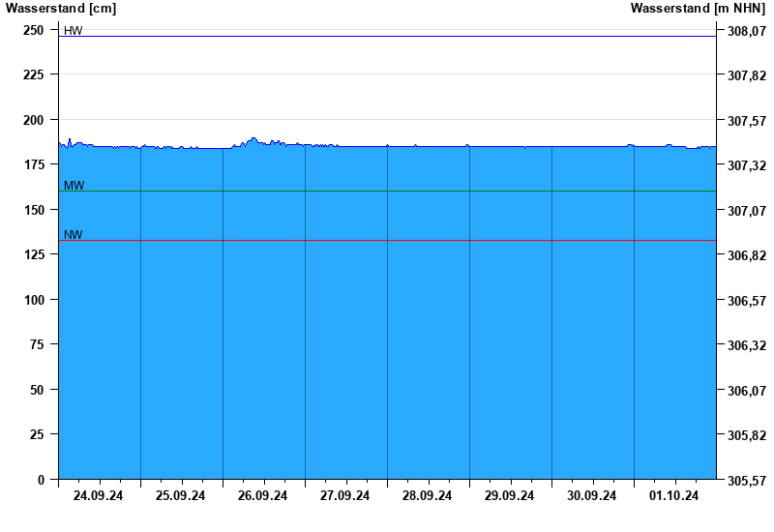Image resolution: width=774 pixels, height=532 pixels.
Task: Select the 75 cm axis value
Action: pos(37,344)
